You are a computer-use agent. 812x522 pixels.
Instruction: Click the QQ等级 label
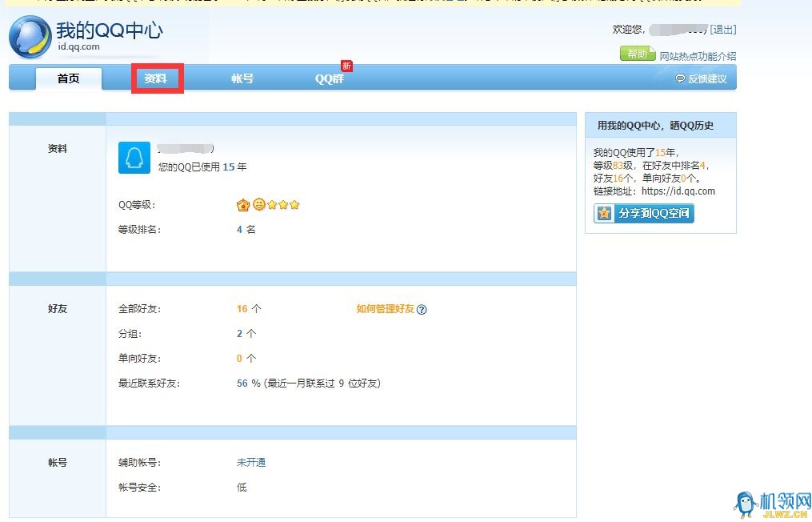coord(138,205)
